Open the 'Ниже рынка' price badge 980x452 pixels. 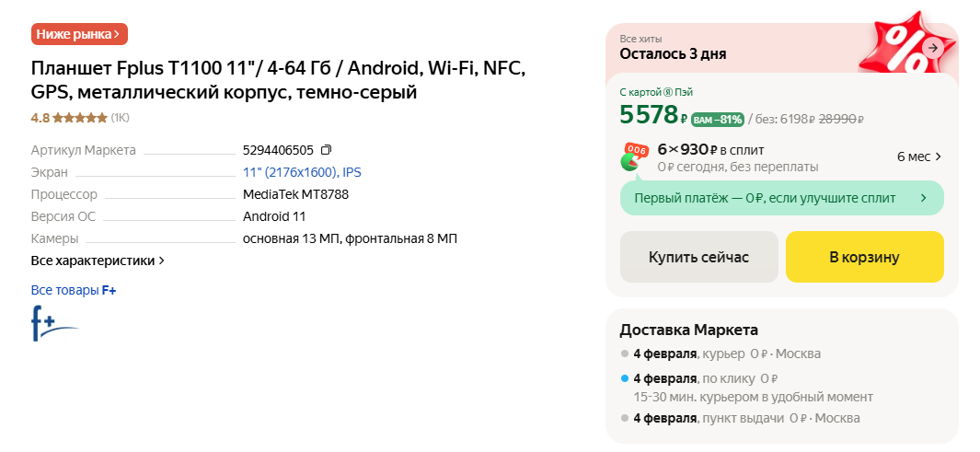(x=79, y=34)
